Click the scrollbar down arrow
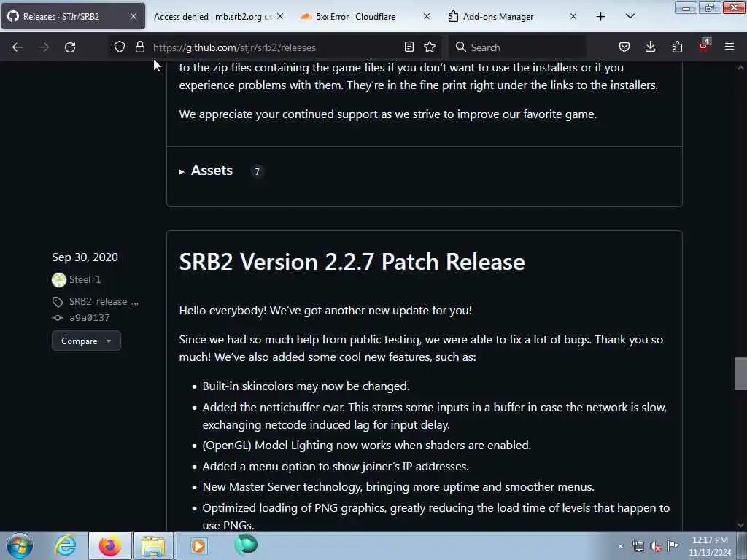 pyautogui.click(x=740, y=525)
